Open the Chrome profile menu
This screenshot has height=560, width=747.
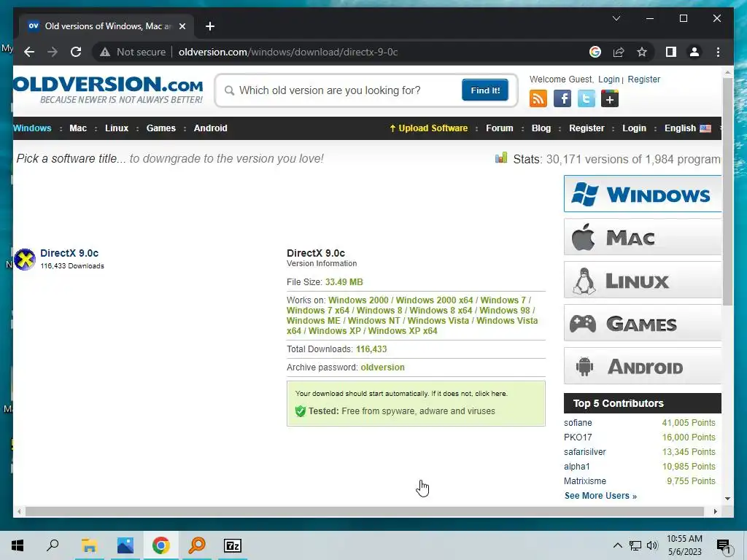pyautogui.click(x=694, y=52)
